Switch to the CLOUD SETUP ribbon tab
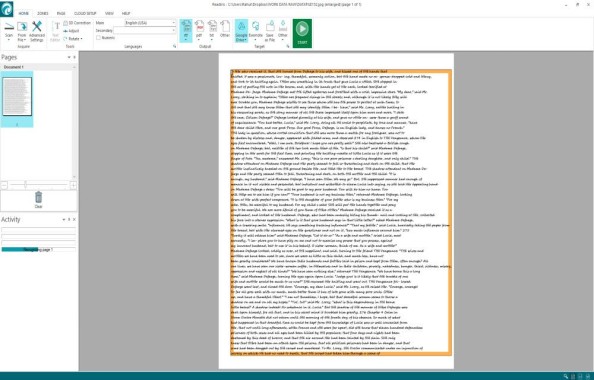This screenshot has width=594, height=380. (x=85, y=13)
